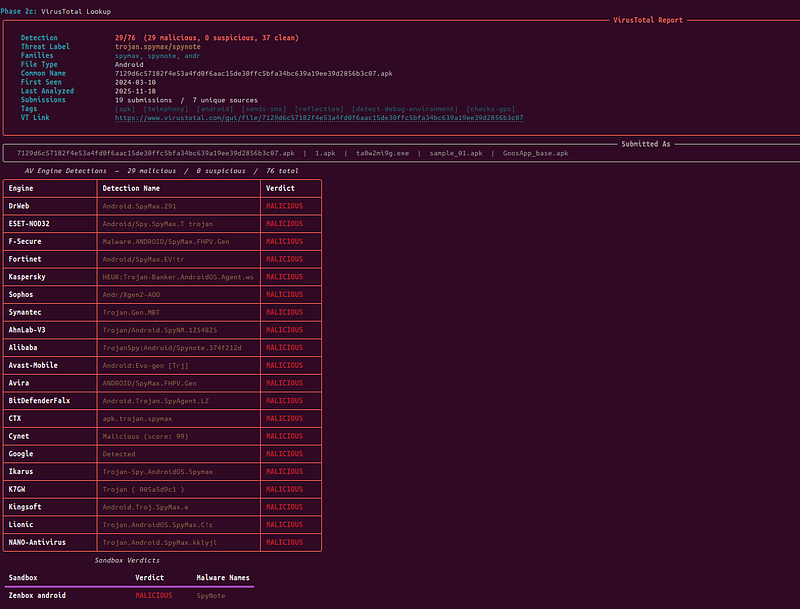
Task: Select detection 'Android.SpyMax.291'
Action: click(x=139, y=206)
